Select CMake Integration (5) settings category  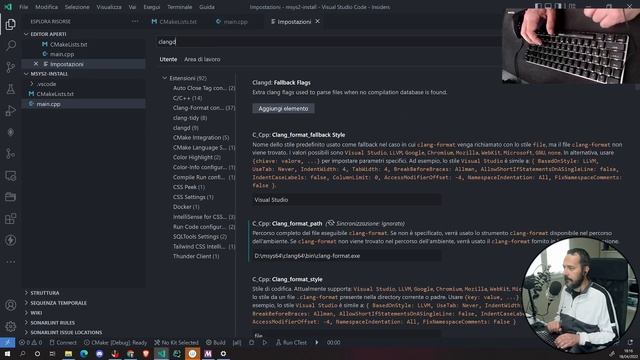click(201, 138)
